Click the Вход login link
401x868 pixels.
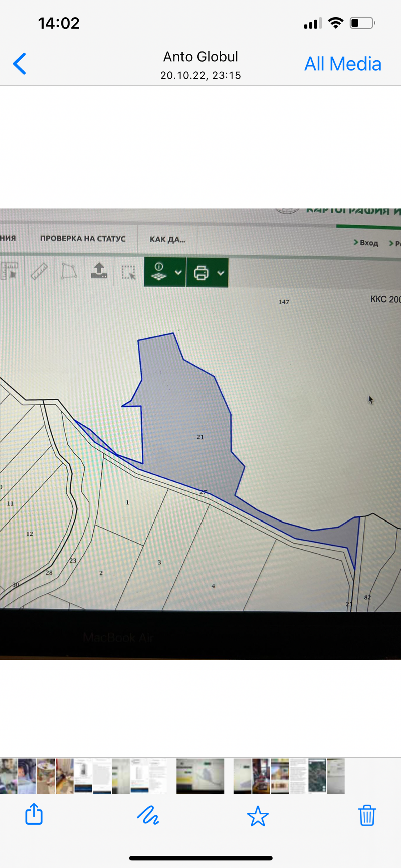[x=368, y=243]
